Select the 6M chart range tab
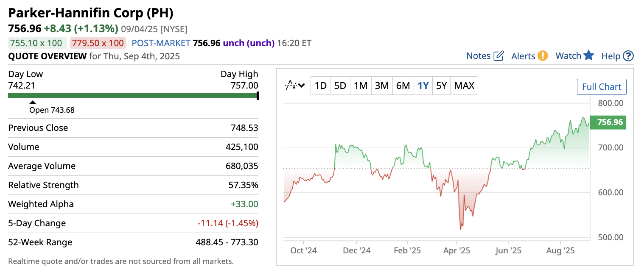 click(403, 86)
